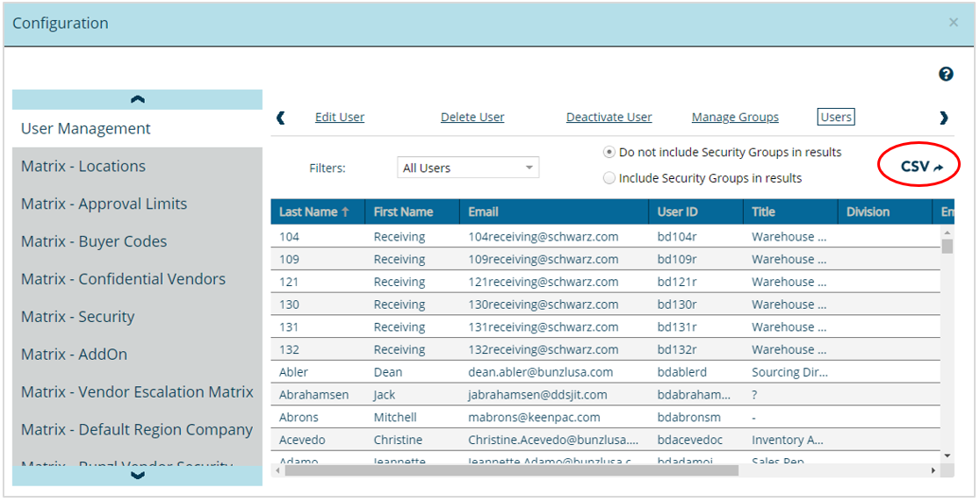Select Do not include Security Groups
Screen dimensions: 980x502
609,153
